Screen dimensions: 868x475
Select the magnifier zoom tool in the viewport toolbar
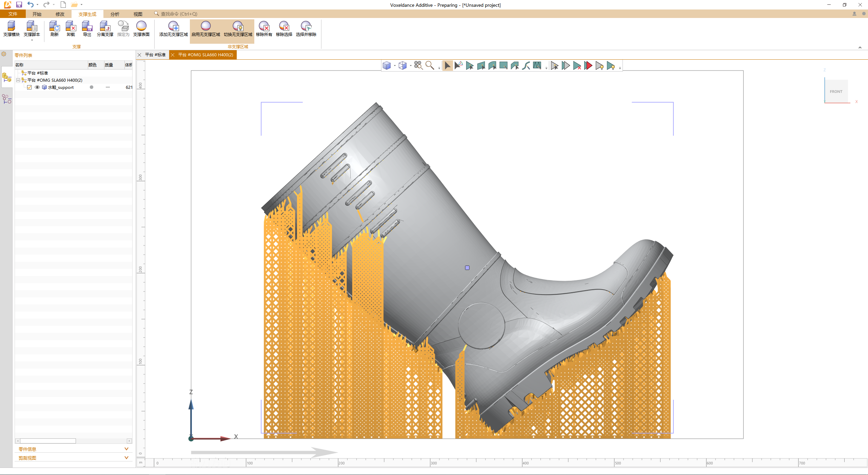click(430, 65)
